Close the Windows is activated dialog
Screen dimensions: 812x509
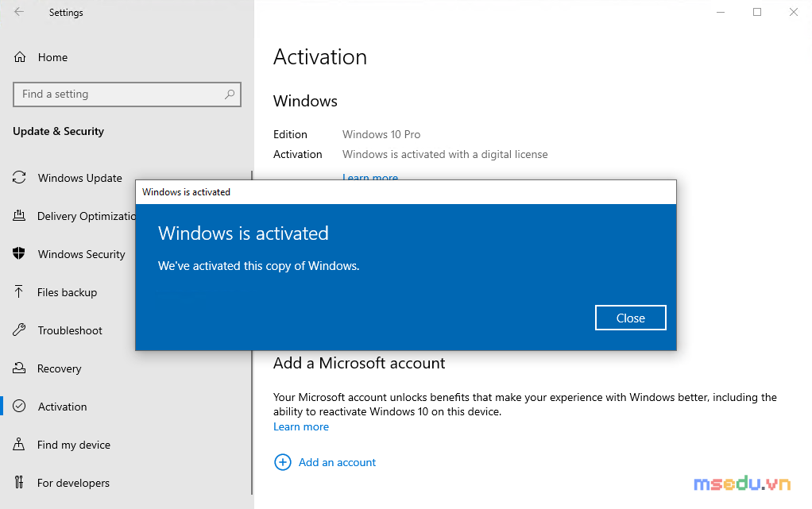point(630,318)
